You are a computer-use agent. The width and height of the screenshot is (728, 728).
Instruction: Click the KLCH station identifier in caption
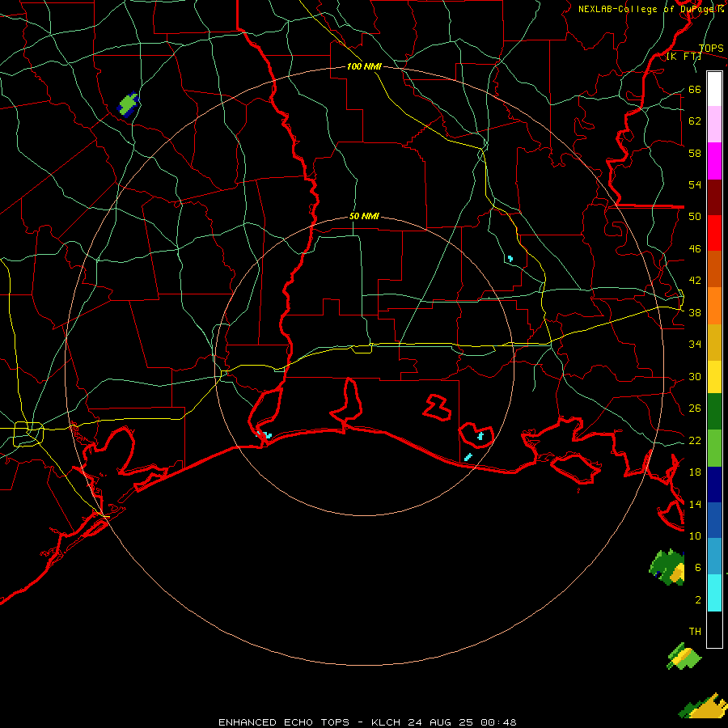(x=386, y=722)
